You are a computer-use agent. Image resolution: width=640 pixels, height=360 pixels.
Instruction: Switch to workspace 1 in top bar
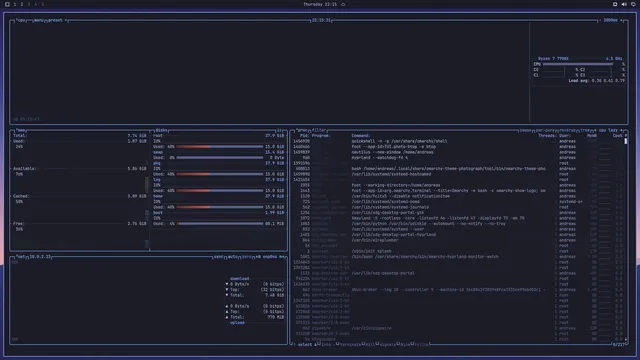tap(15, 4)
